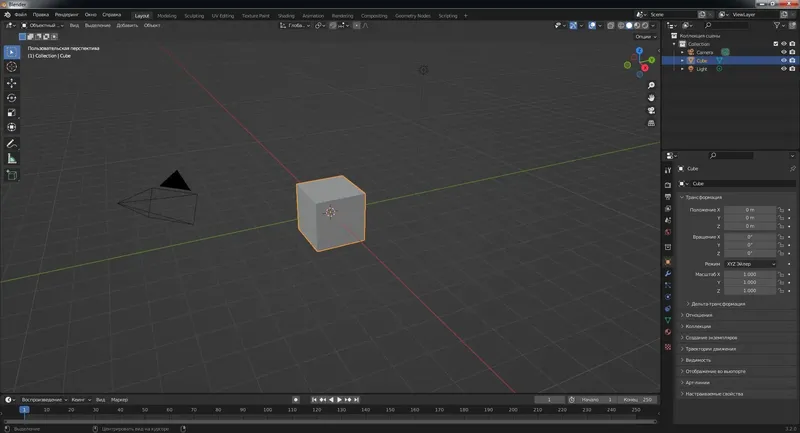Open the Texture checker properties tab
The width and height of the screenshot is (800, 433).
tap(668, 347)
